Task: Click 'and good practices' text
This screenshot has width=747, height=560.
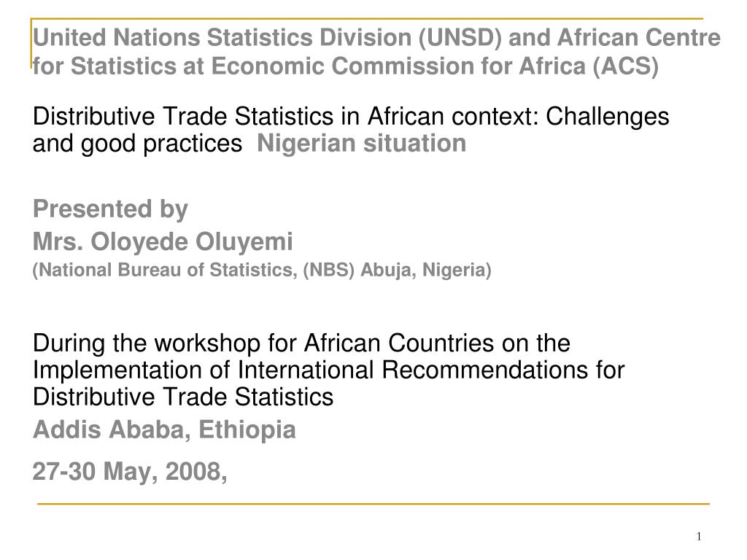Action: (x=137, y=144)
